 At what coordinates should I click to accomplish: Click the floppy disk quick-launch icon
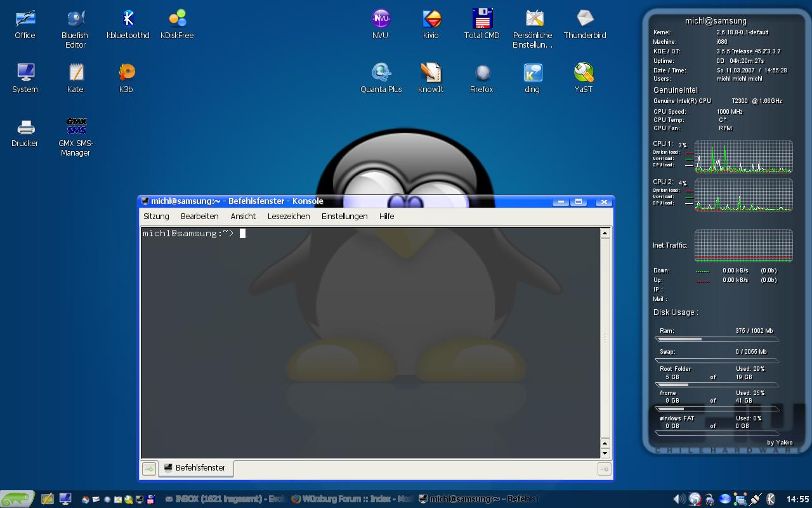150,500
